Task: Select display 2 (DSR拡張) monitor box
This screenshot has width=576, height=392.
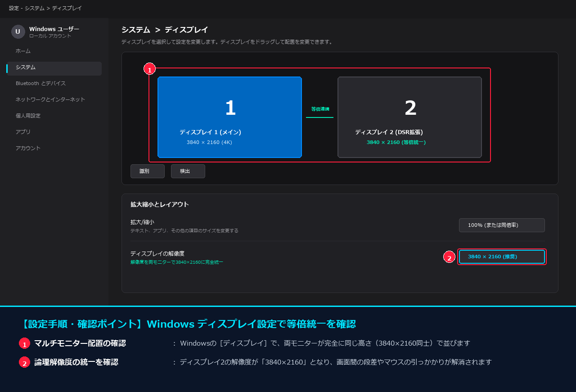Action: point(409,117)
